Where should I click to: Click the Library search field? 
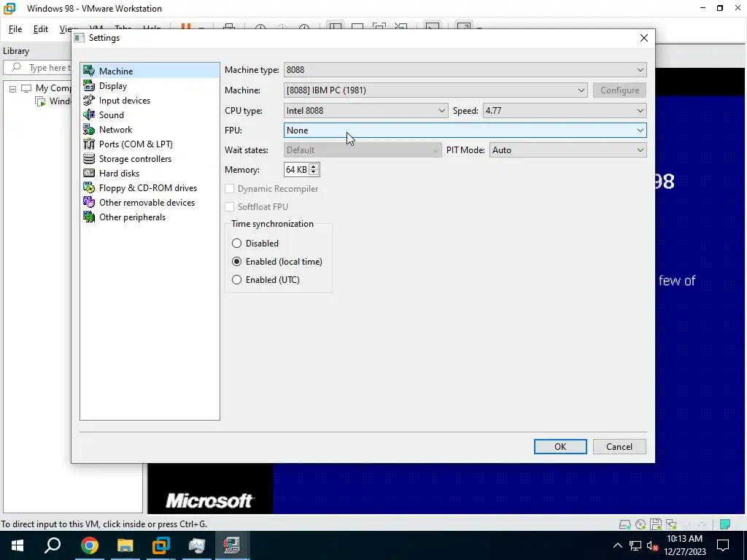point(38,68)
